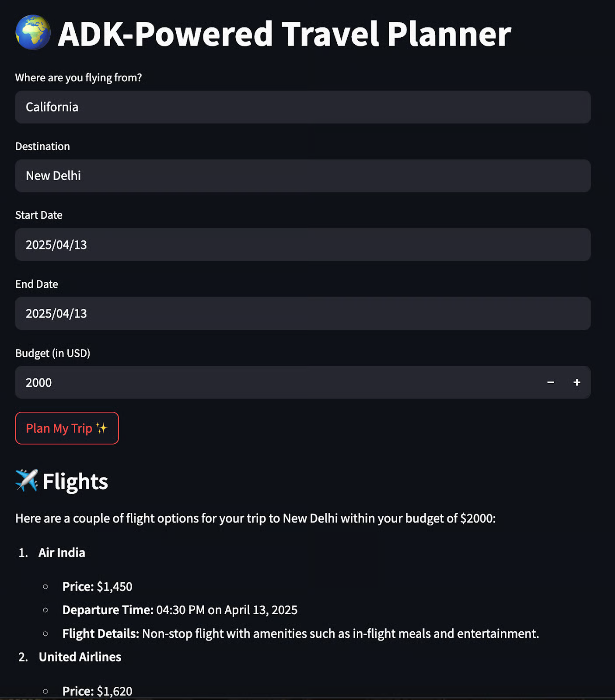Open the End Date picker

click(x=303, y=314)
